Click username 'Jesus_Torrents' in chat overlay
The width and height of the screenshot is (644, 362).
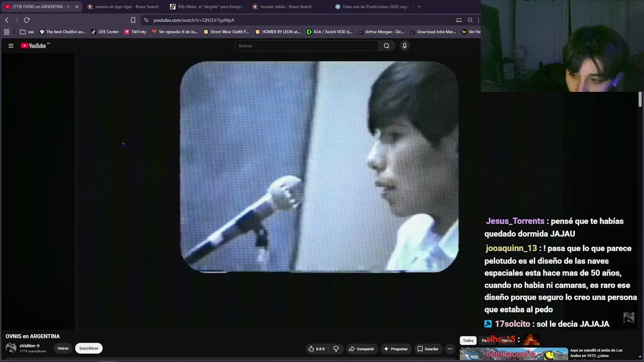tap(515, 221)
